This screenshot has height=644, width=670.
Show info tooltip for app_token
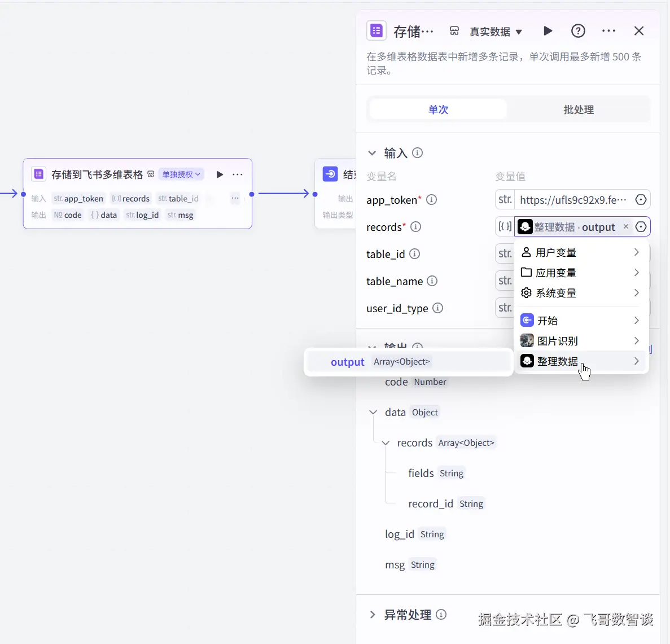(x=432, y=200)
